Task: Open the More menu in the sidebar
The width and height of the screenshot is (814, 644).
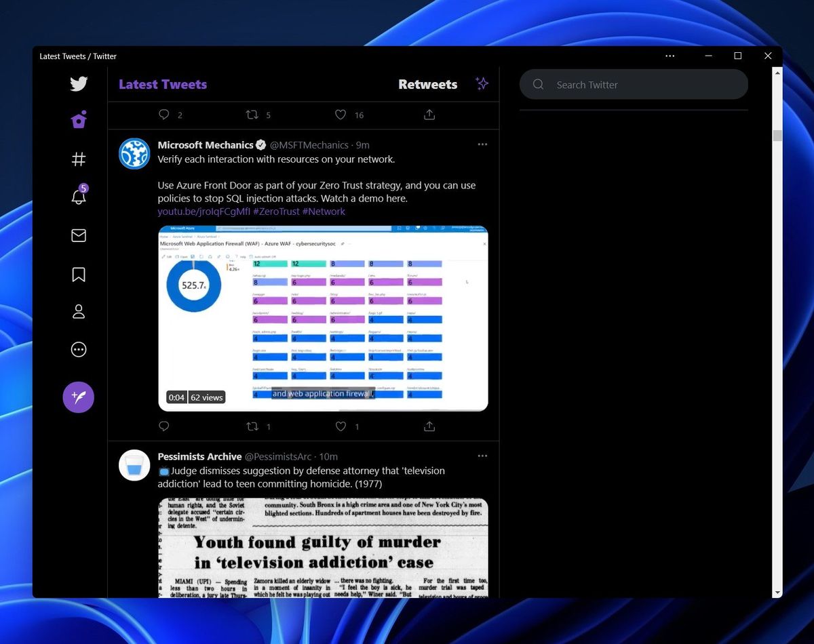Action: click(78, 349)
